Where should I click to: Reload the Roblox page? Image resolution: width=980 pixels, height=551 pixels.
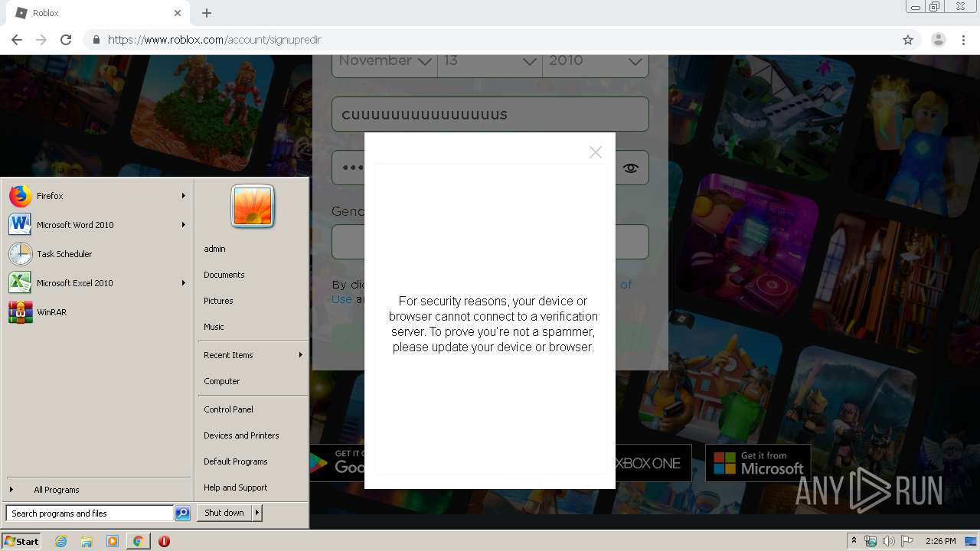(x=66, y=40)
